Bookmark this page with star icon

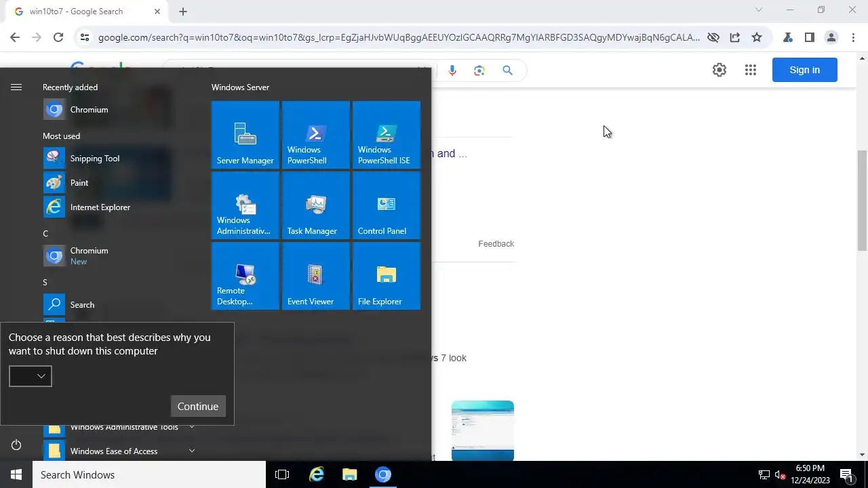point(757,37)
